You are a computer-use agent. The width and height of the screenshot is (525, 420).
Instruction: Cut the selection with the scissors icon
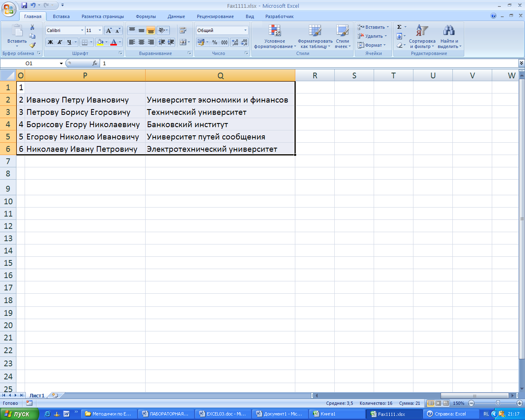click(32, 27)
